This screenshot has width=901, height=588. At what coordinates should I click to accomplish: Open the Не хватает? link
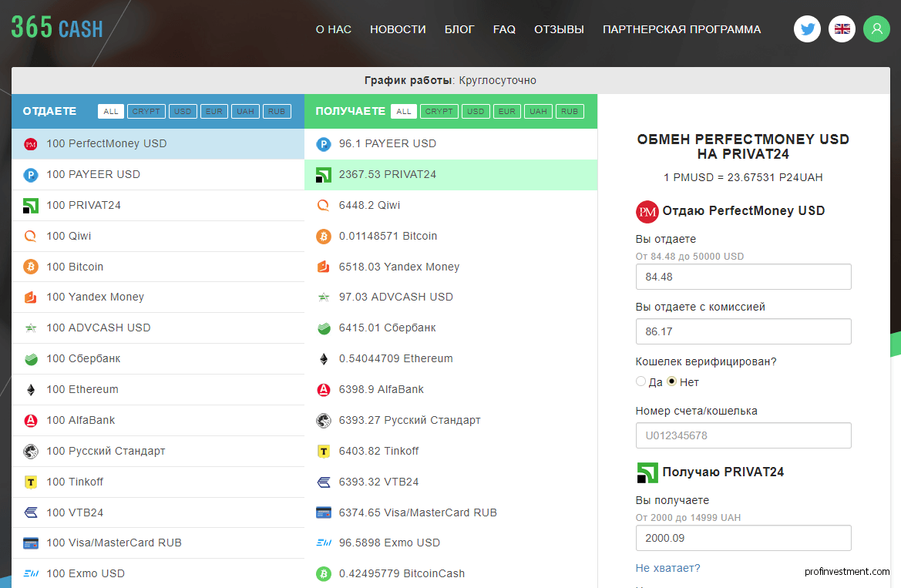click(x=667, y=568)
